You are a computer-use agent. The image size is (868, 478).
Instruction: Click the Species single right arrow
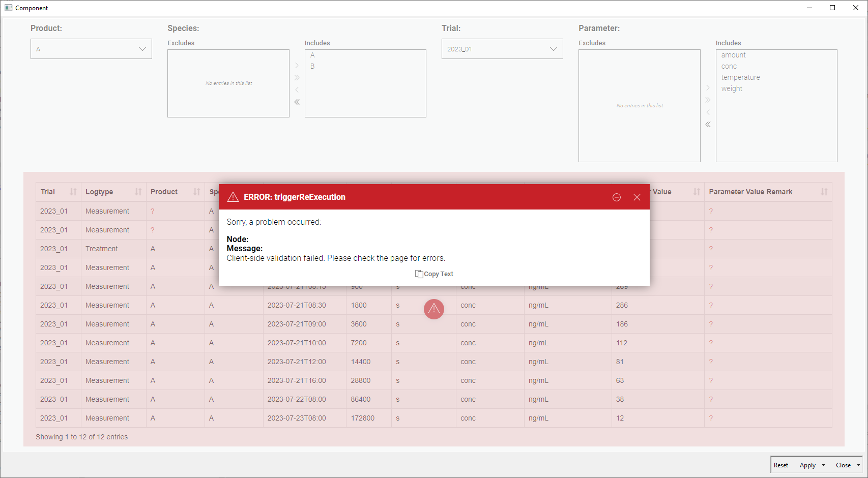297,66
